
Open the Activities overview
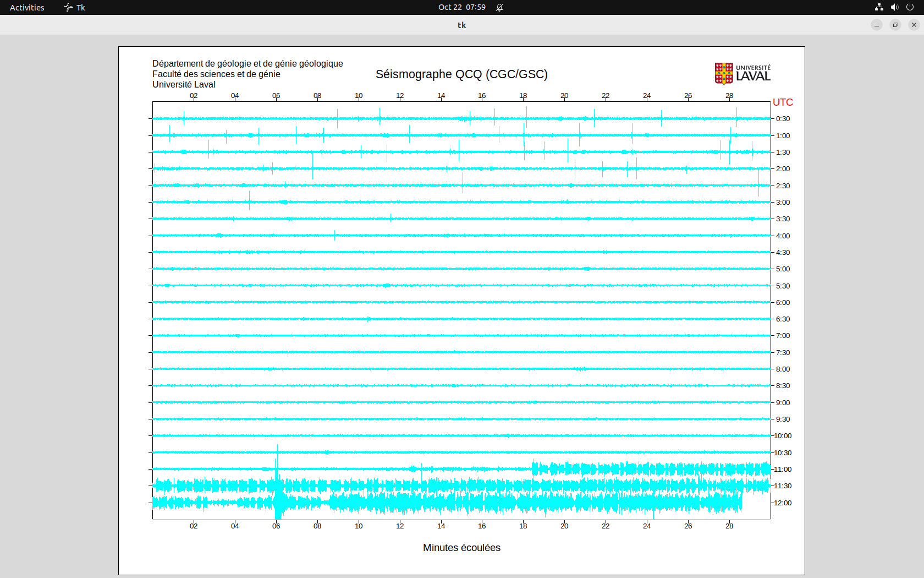[27, 7]
